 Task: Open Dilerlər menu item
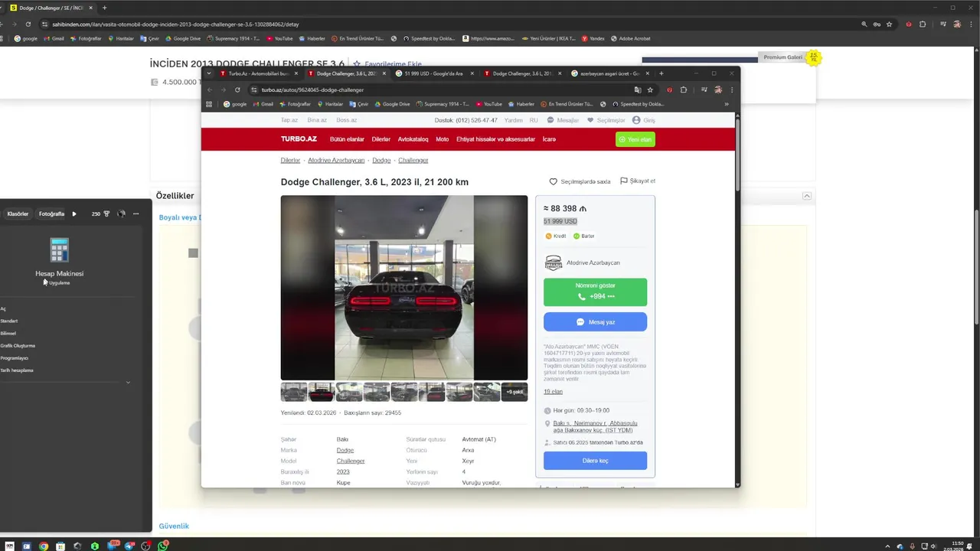381,139
